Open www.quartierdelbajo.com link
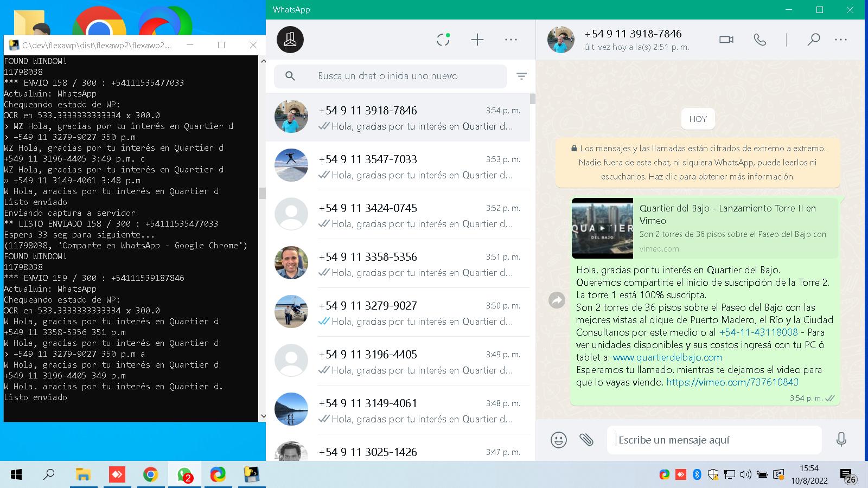The width and height of the screenshot is (868, 488). 667,357
